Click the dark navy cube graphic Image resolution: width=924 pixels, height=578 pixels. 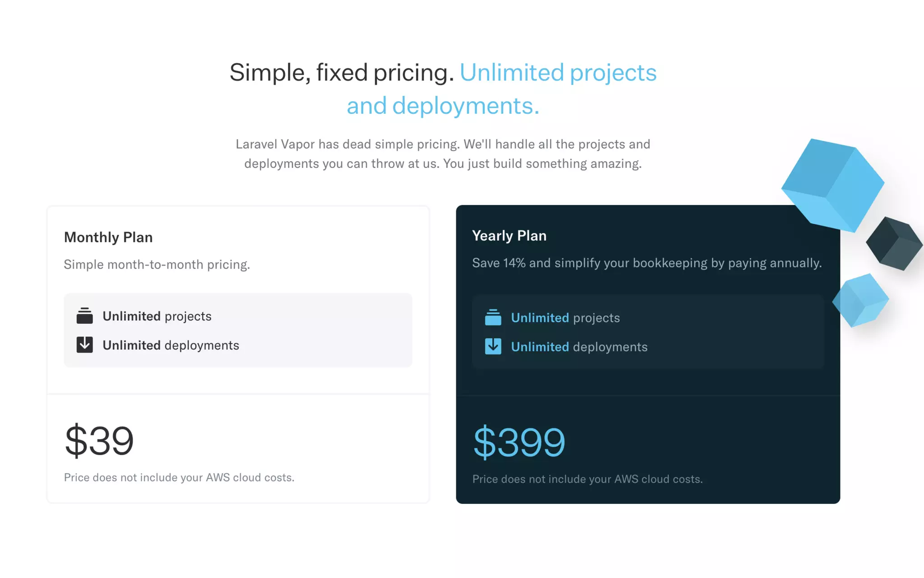pyautogui.click(x=894, y=244)
